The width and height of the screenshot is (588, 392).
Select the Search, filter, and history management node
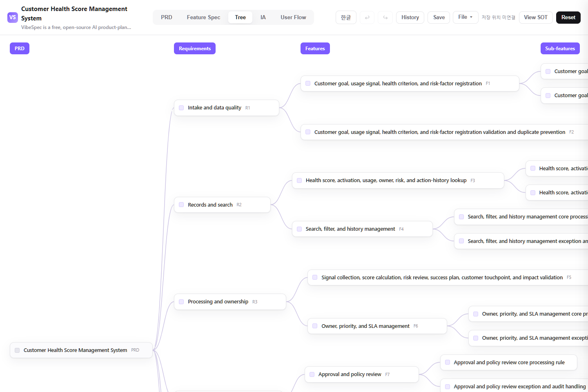362,229
